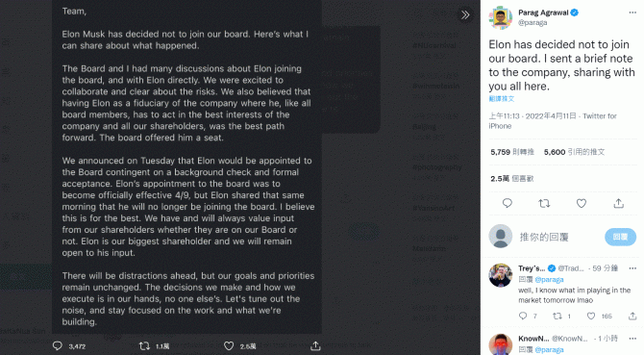The height and width of the screenshot is (355, 644).
Task: View the 5,759 retweets list
Action: coord(512,152)
